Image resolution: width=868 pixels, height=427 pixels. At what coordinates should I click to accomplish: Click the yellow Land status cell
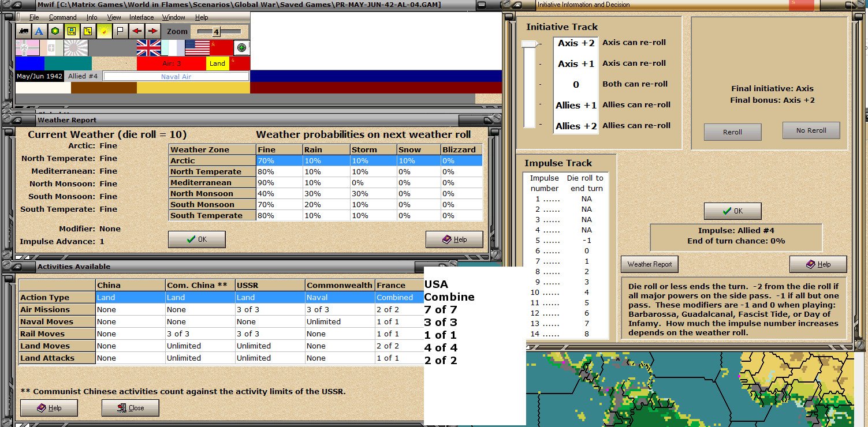pos(218,63)
